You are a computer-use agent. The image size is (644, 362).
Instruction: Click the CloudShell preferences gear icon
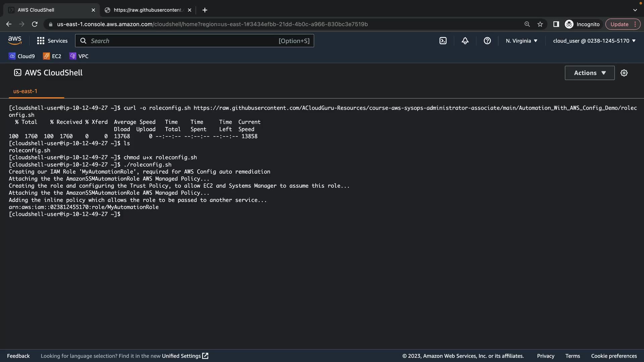pyautogui.click(x=624, y=73)
